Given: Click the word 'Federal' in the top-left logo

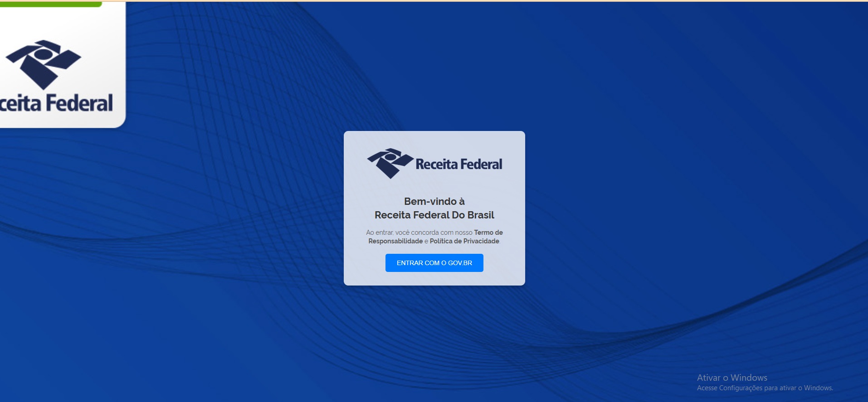Looking at the screenshot, I should [79, 103].
